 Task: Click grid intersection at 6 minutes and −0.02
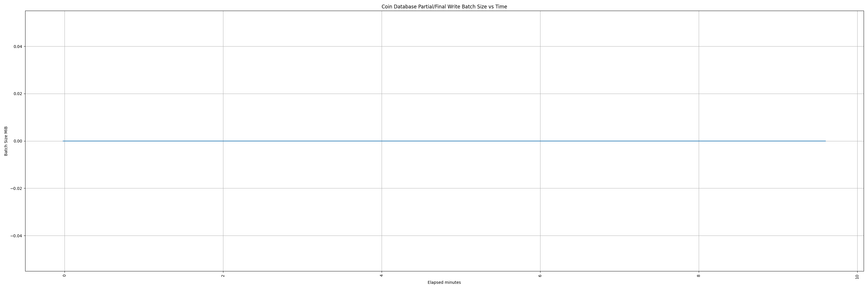[x=540, y=188]
